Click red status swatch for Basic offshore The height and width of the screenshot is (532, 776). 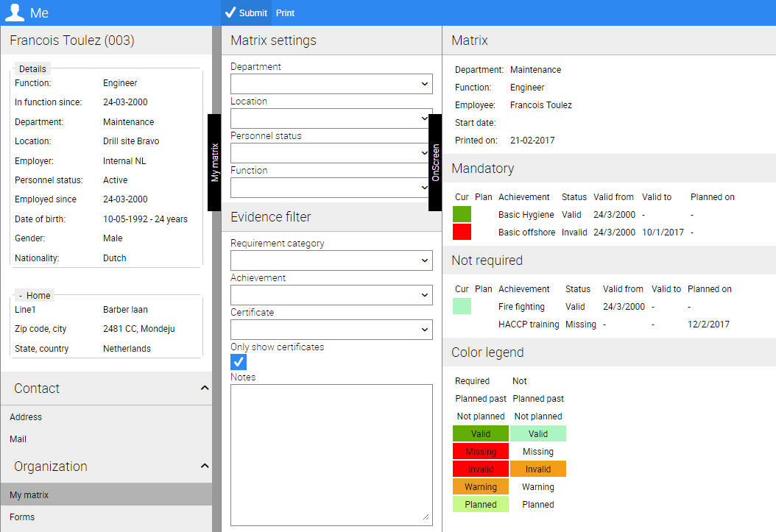click(x=462, y=233)
